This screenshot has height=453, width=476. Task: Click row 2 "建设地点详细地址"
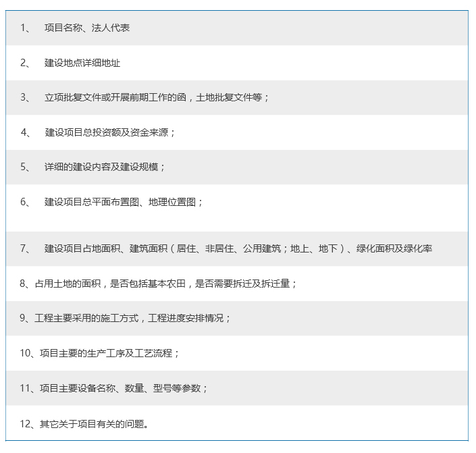82,63
